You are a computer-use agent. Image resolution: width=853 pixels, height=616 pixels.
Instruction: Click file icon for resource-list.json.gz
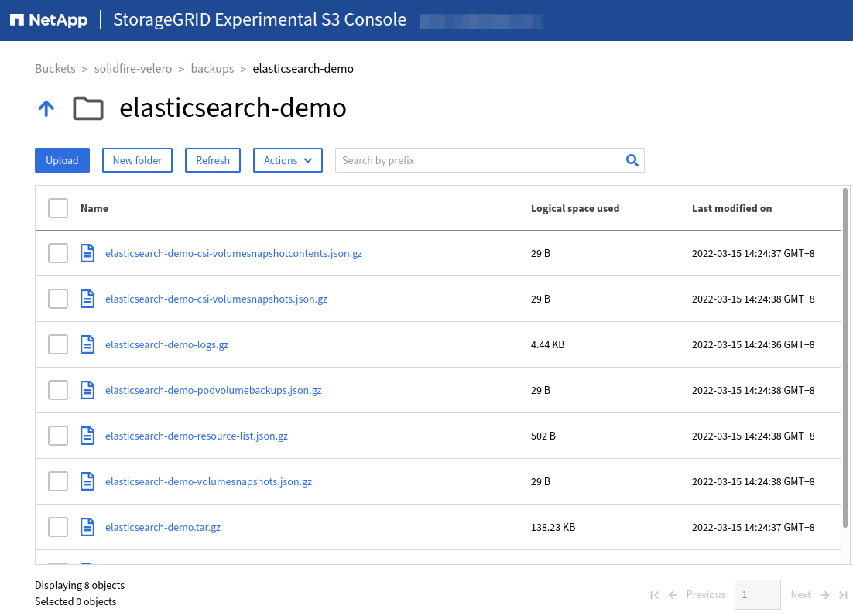[x=87, y=436]
